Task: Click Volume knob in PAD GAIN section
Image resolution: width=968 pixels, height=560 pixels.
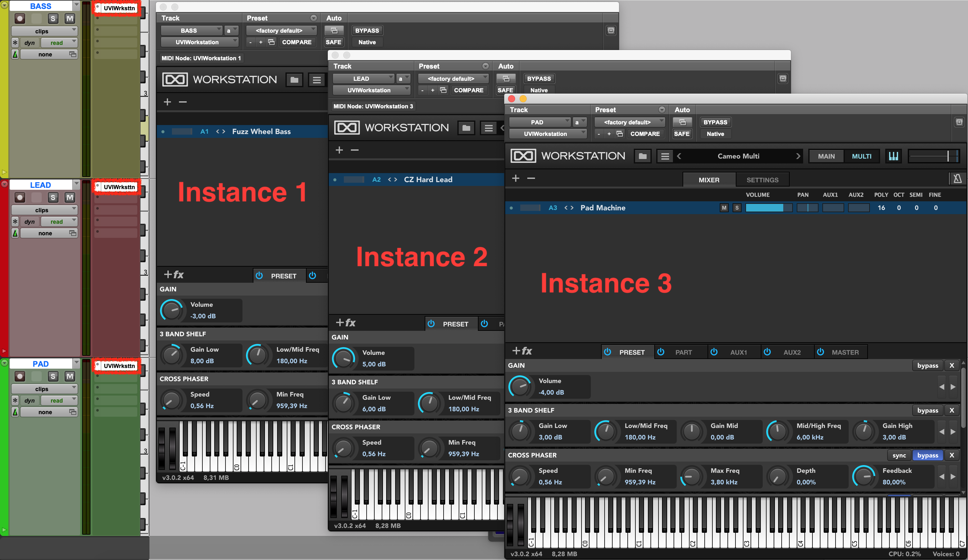Action: (520, 387)
